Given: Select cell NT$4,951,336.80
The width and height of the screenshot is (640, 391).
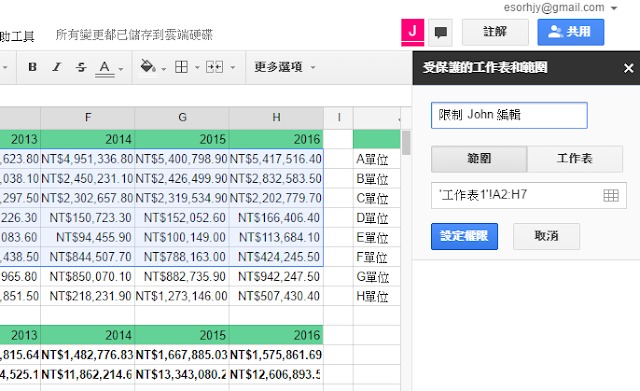Looking at the screenshot, I should (x=88, y=159).
